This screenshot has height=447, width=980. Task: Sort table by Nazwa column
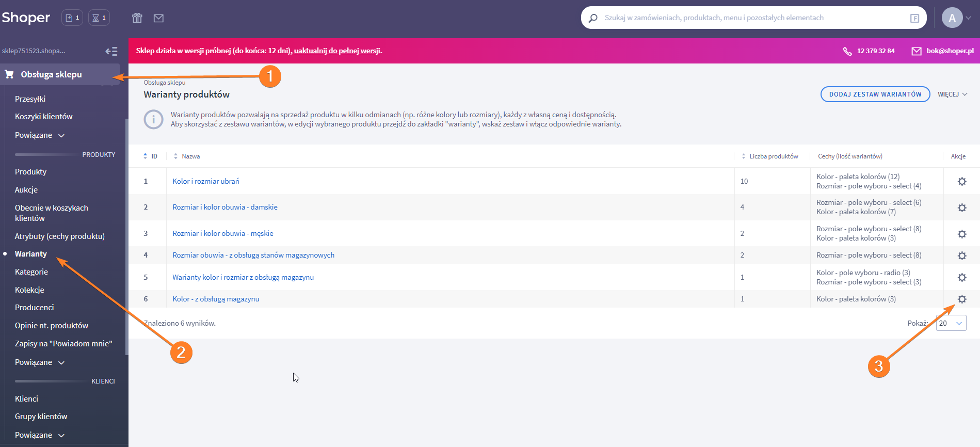click(175, 156)
